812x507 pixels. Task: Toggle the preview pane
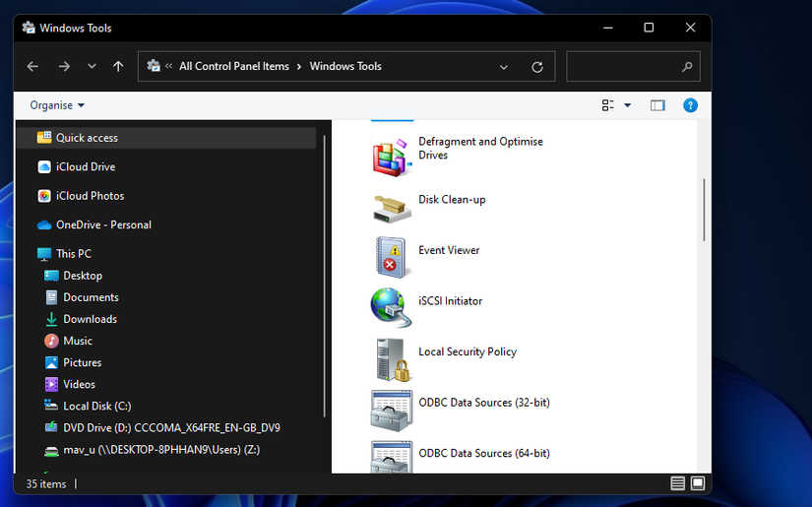click(x=657, y=105)
